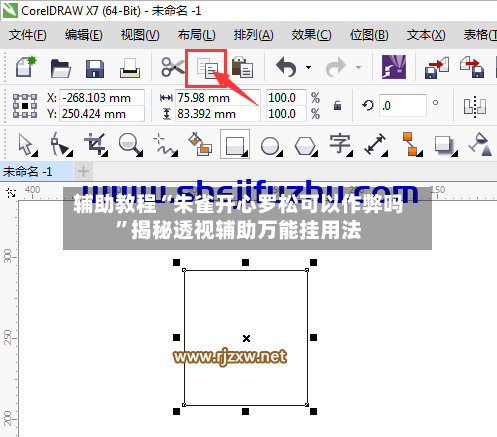Select the Transparency tool
497x437 pixels.
(x=480, y=144)
